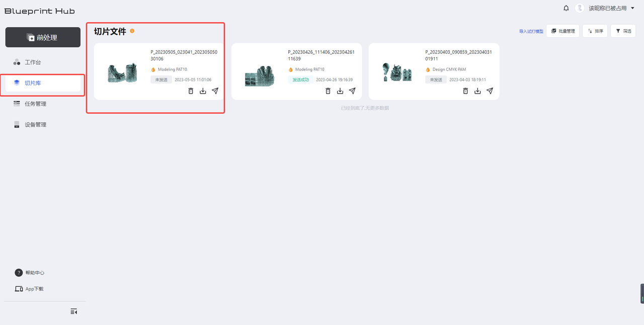Click the 切片文件 heading
The image size is (644, 325).
(x=110, y=32)
